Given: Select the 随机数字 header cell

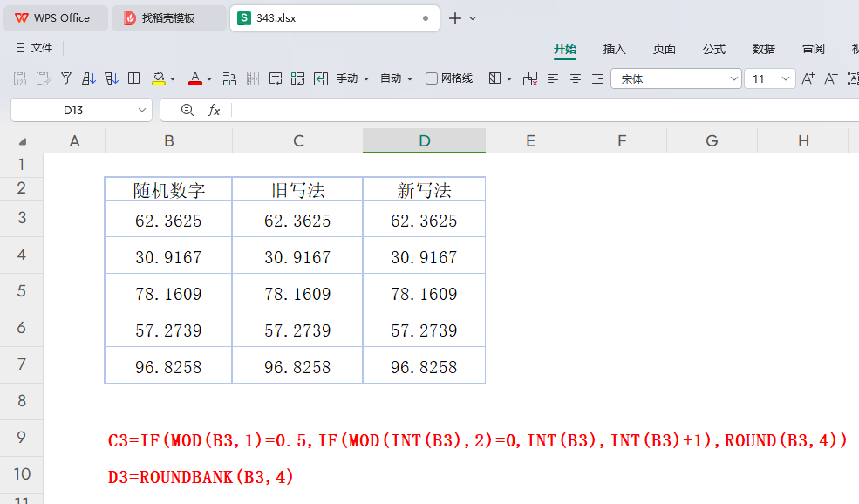Looking at the screenshot, I should (168, 189).
